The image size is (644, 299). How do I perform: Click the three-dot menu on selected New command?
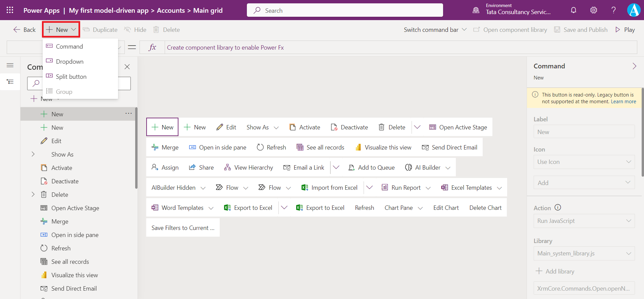[x=128, y=114]
